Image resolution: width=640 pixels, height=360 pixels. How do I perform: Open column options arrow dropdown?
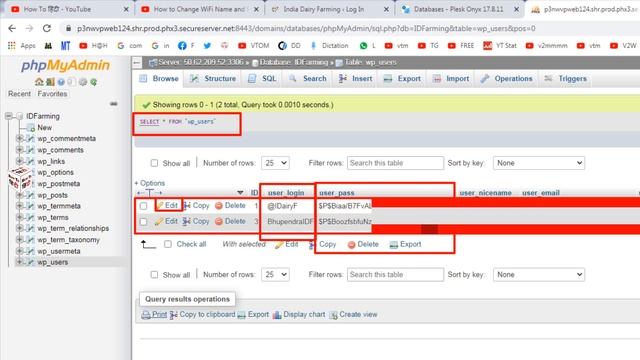point(240,193)
